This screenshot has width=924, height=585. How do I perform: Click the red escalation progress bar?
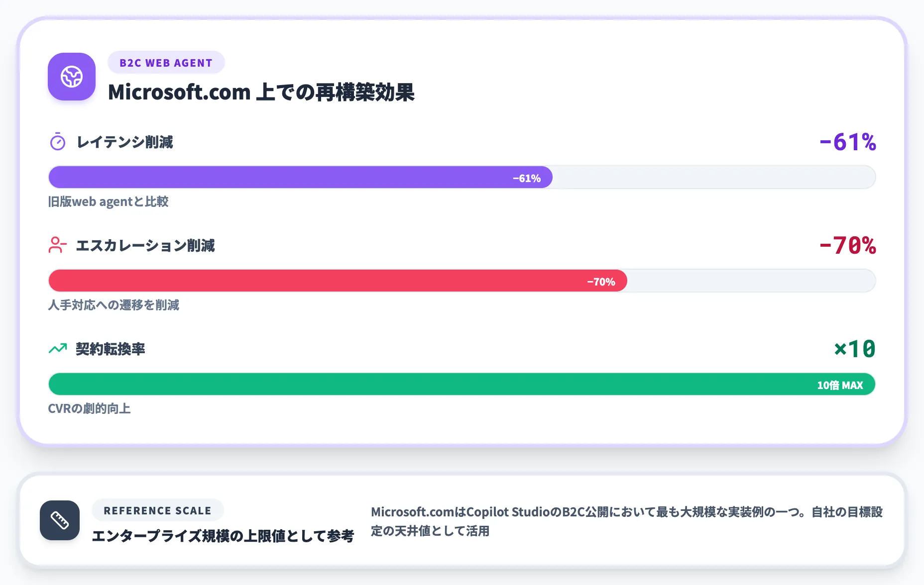point(338,281)
